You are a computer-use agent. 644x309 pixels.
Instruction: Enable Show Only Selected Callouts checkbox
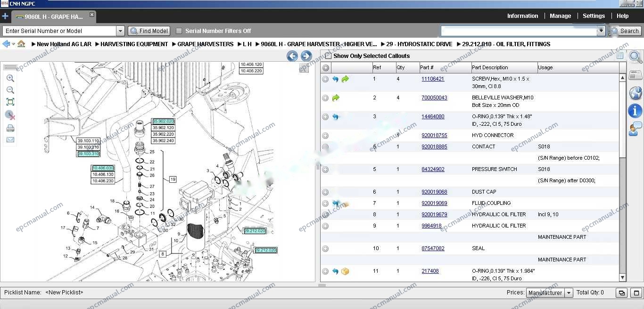[x=328, y=56]
